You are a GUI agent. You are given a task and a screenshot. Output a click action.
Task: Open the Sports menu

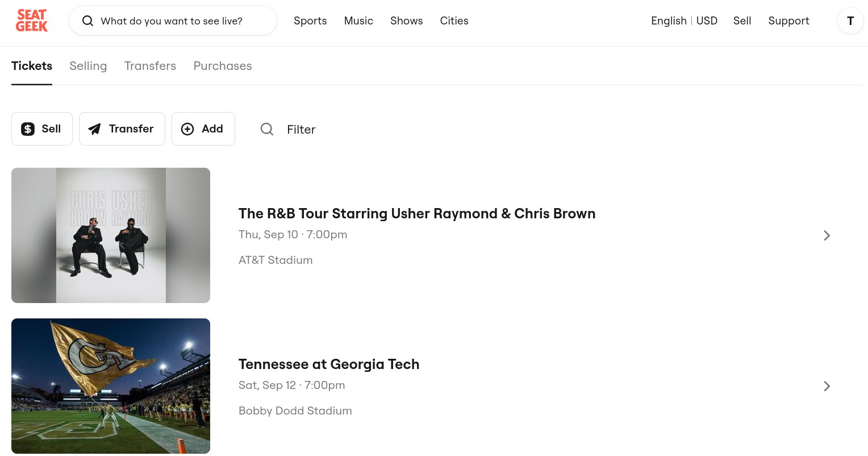coord(310,21)
